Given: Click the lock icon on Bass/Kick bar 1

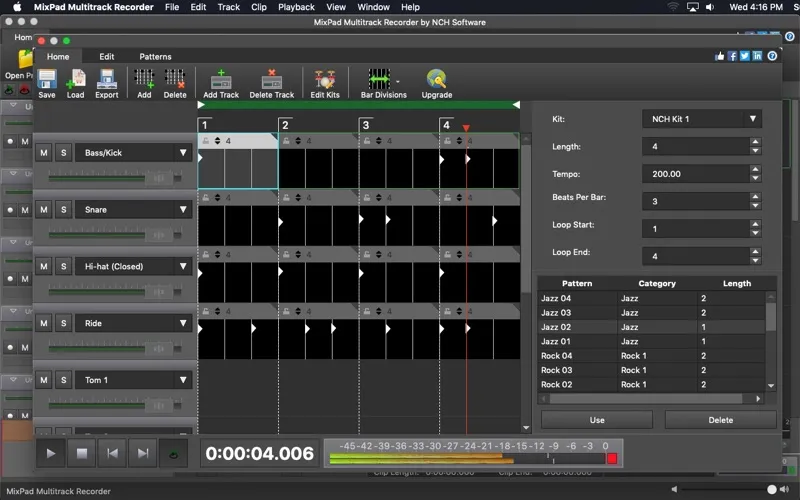Looking at the screenshot, I should click(x=206, y=141).
